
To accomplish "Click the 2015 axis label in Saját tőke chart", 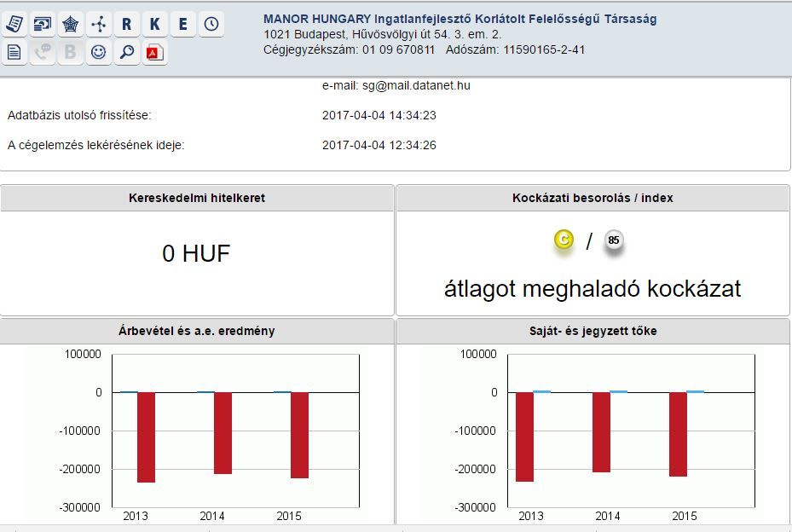I will pos(685,516).
